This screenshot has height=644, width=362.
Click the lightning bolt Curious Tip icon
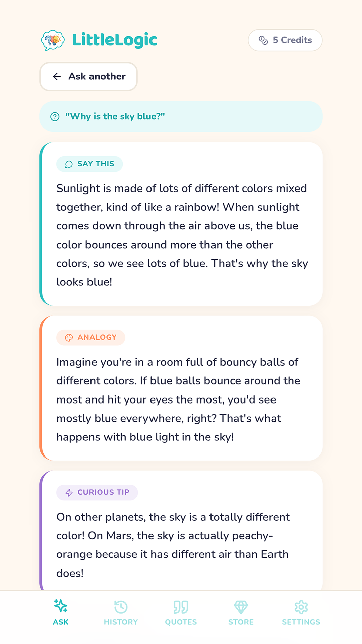pyautogui.click(x=69, y=493)
